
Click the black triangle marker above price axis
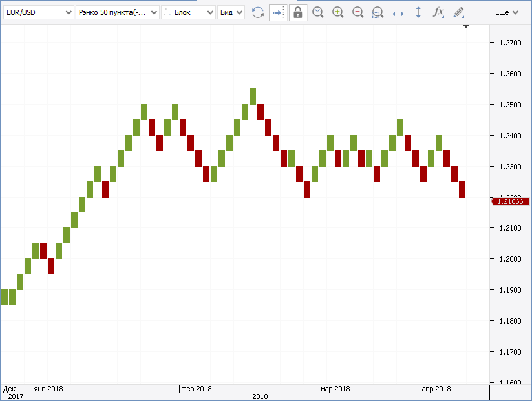466,26
